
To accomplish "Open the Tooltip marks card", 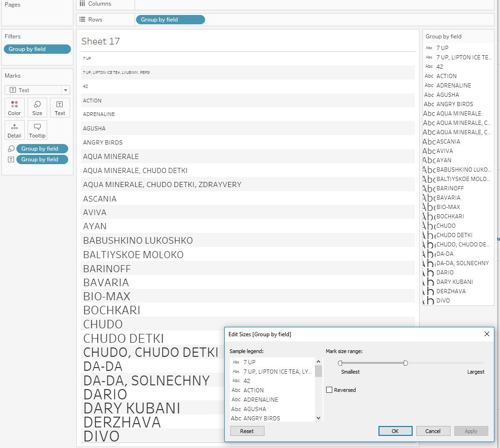I will (37, 130).
